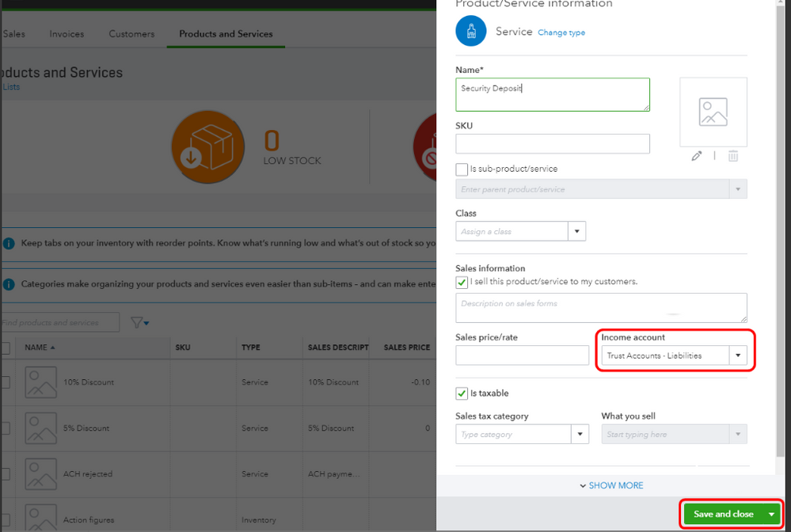Image resolution: width=791 pixels, height=532 pixels.
Task: Uncheck I sell this product/service checkbox
Action: tap(462, 282)
